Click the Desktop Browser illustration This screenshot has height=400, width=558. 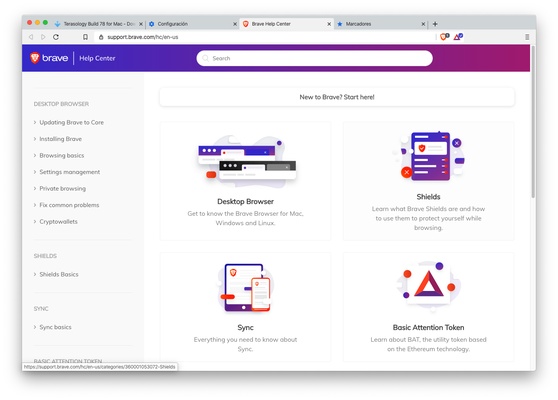tap(246, 161)
